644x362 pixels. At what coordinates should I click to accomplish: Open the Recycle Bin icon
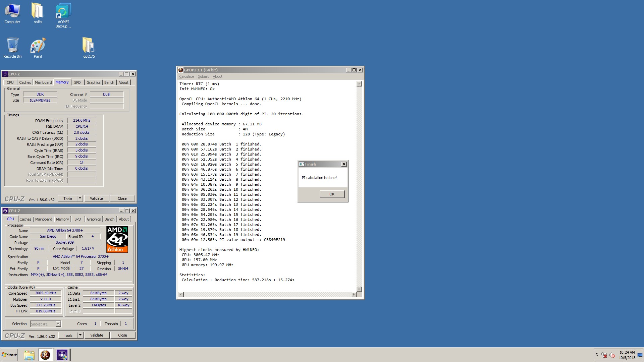(x=12, y=48)
